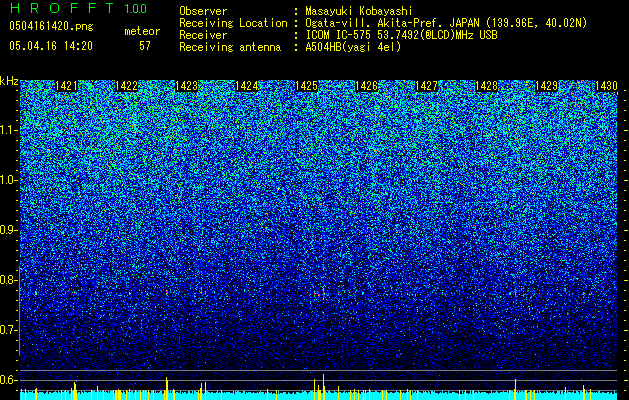Image resolution: width=629 pixels, height=400 pixels.
Task: Select the A504HB(yagi 4el) antenna text
Action: click(353, 47)
